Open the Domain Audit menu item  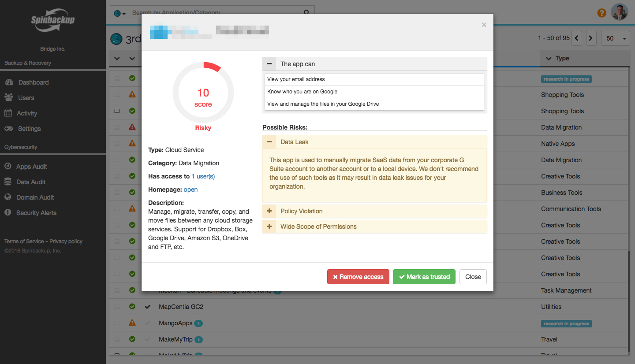click(35, 197)
